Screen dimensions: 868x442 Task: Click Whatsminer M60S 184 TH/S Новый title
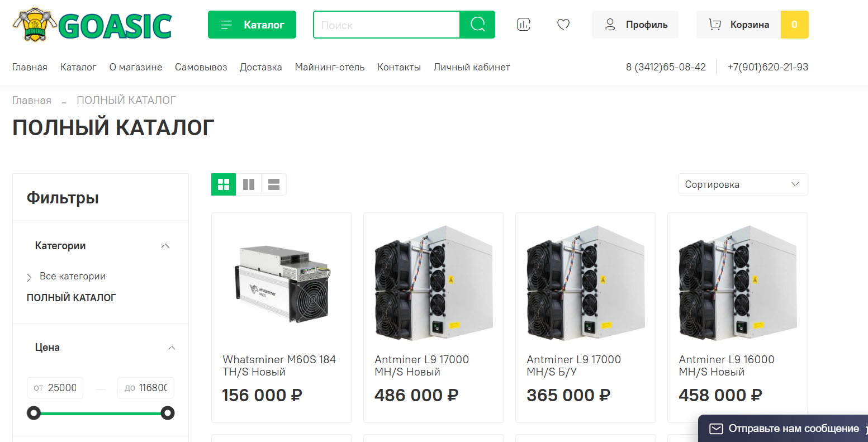click(279, 365)
